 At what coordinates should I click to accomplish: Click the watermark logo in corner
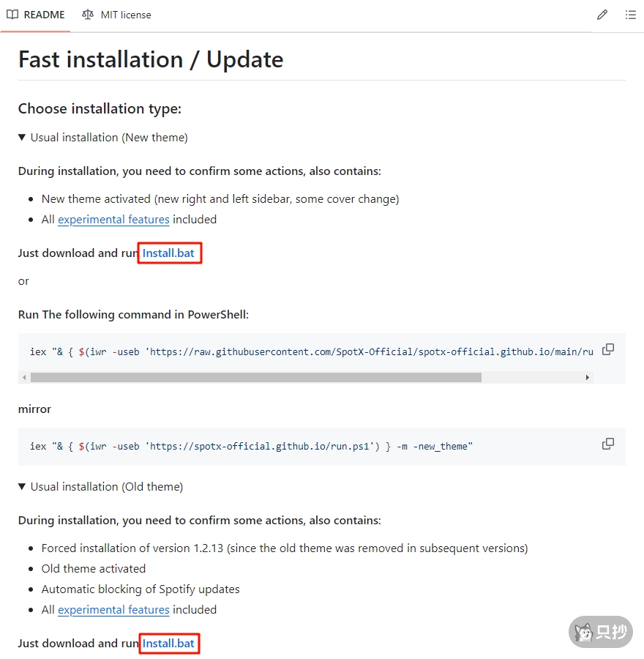pos(600,632)
